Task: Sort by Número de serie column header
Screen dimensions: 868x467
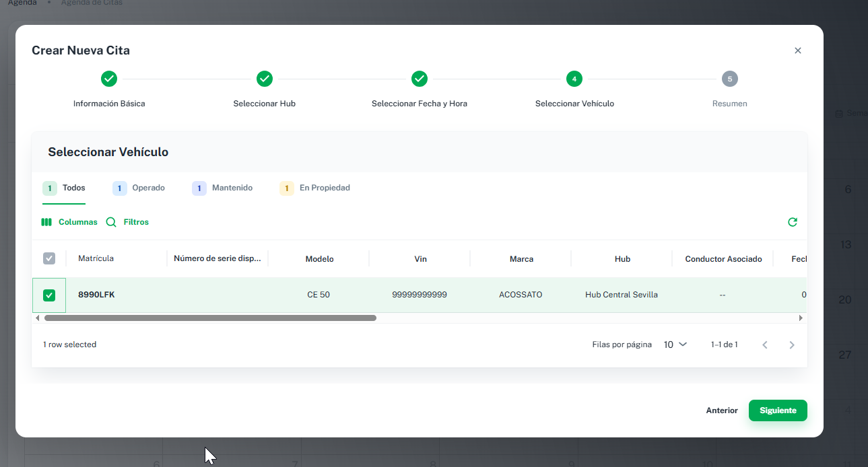Action: point(217,258)
